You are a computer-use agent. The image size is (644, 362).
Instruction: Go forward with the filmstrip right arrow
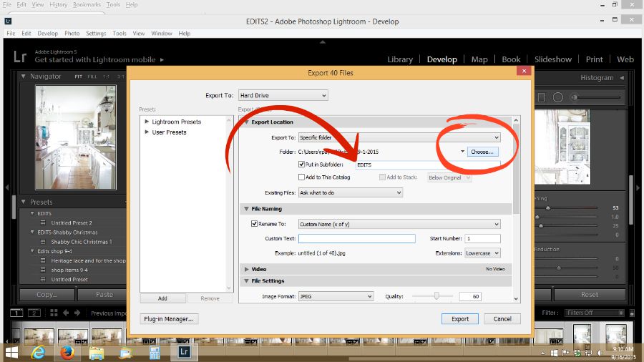(x=77, y=313)
